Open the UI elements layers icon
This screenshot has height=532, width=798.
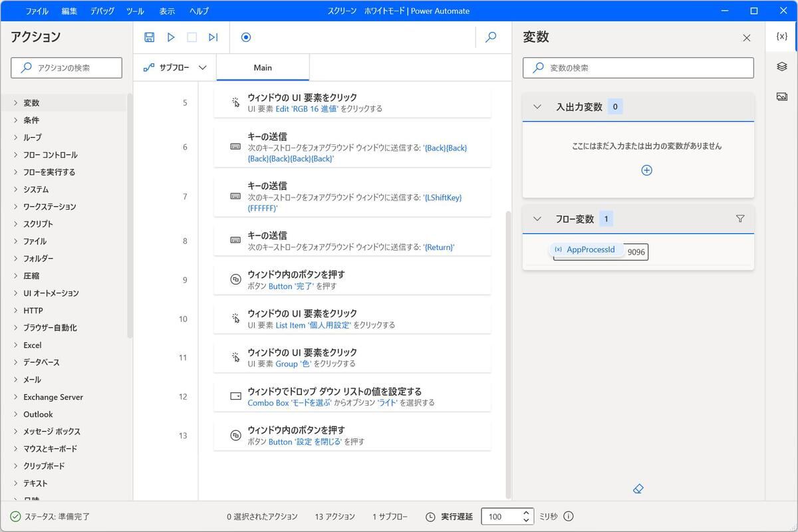(x=781, y=66)
